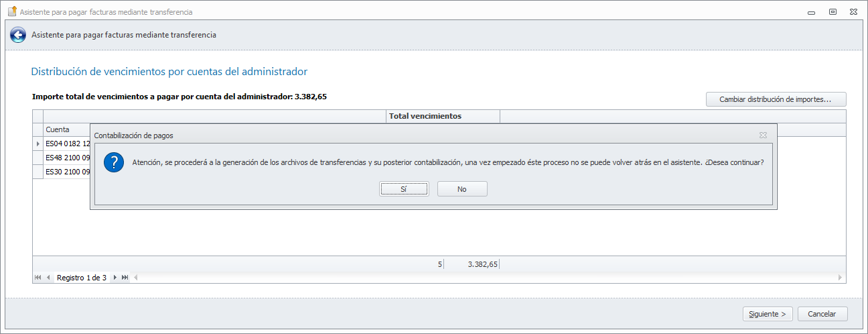Click the Cuenta column header
The height and width of the screenshot is (334, 868).
click(67, 129)
